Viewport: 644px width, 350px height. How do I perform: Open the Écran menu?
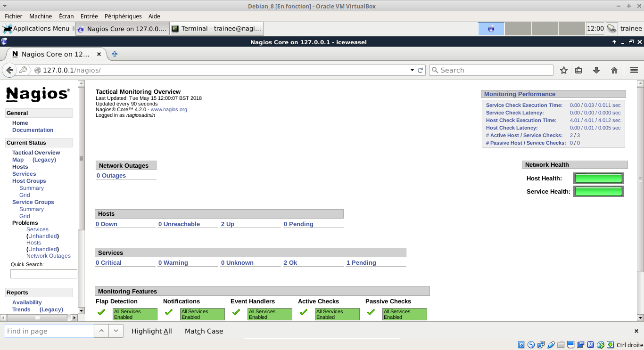66,16
